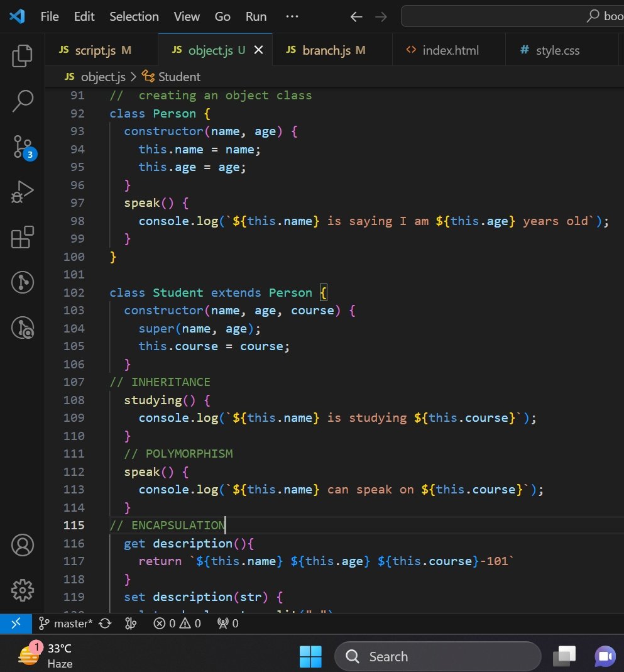Open the Edit menu

pos(84,16)
